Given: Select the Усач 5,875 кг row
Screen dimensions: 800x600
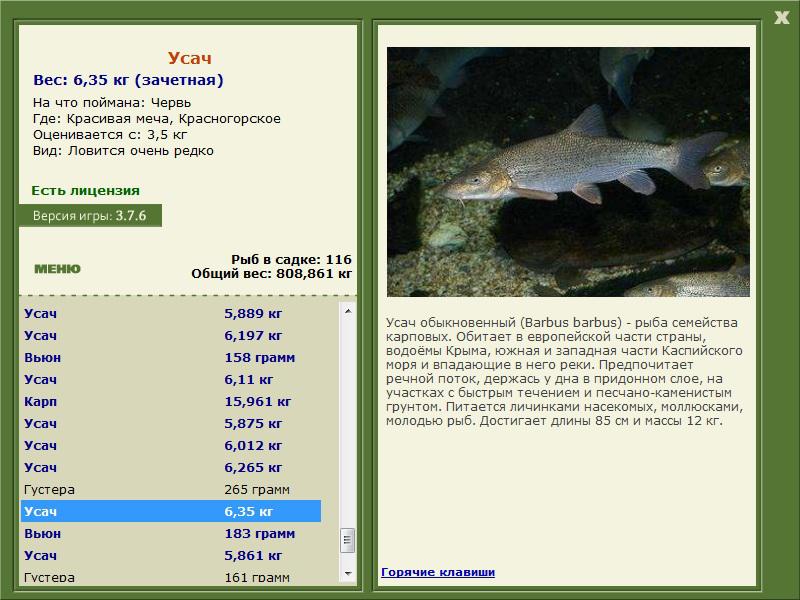Looking at the screenshot, I should click(171, 423).
